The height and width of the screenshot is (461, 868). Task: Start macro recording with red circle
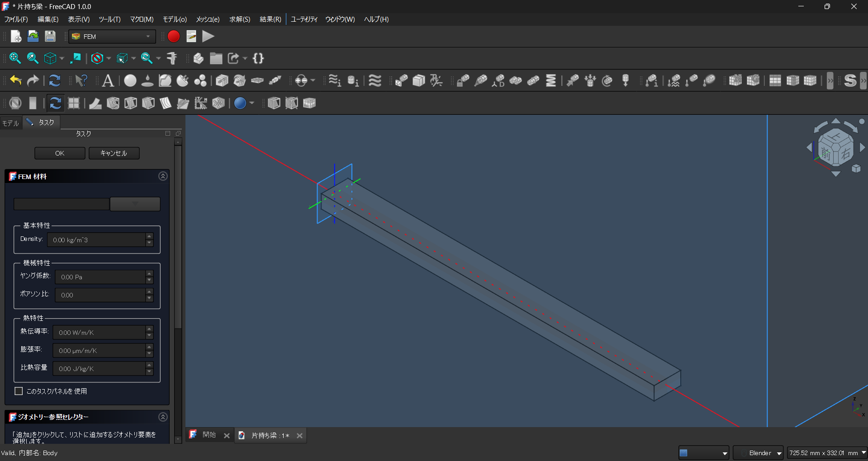174,36
